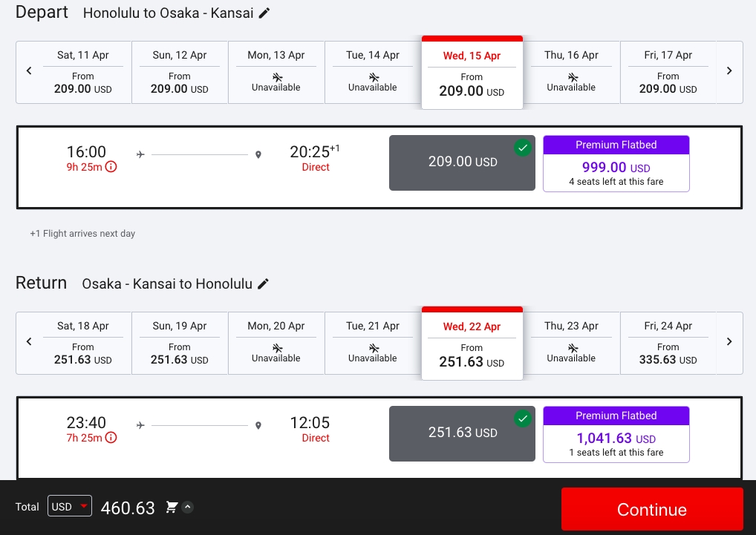Screen dimensions: 756x535
Task: Select the 251.63 USD return fare
Action: [x=462, y=433]
